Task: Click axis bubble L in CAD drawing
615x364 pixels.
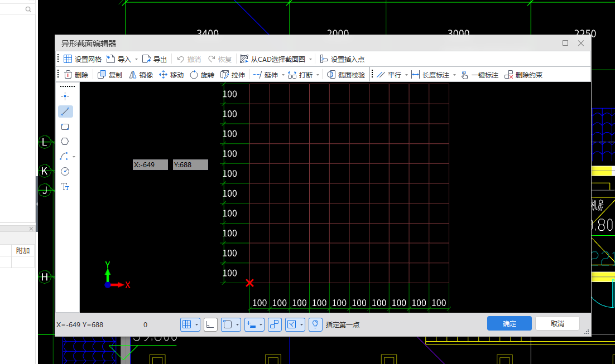Action: 44,142
